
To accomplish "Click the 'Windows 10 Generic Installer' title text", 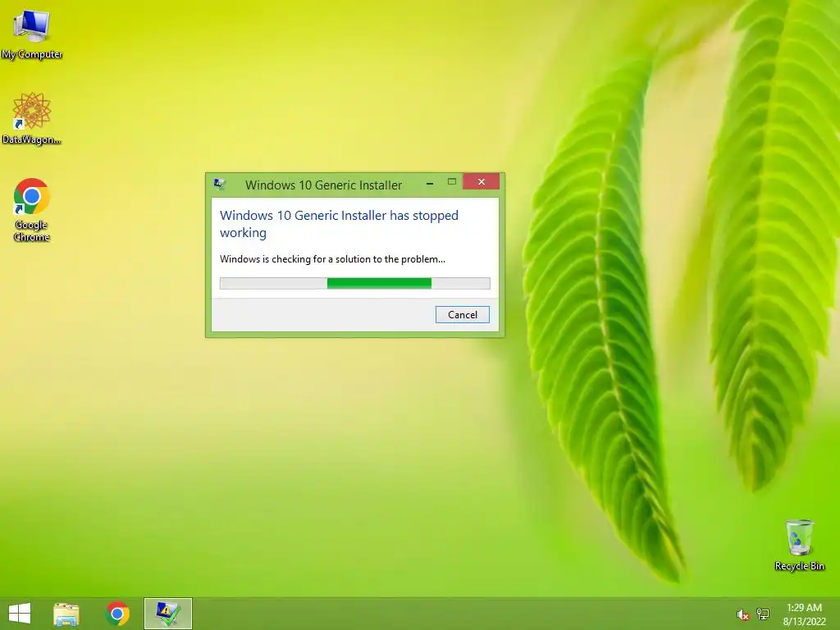I will 323,185.
